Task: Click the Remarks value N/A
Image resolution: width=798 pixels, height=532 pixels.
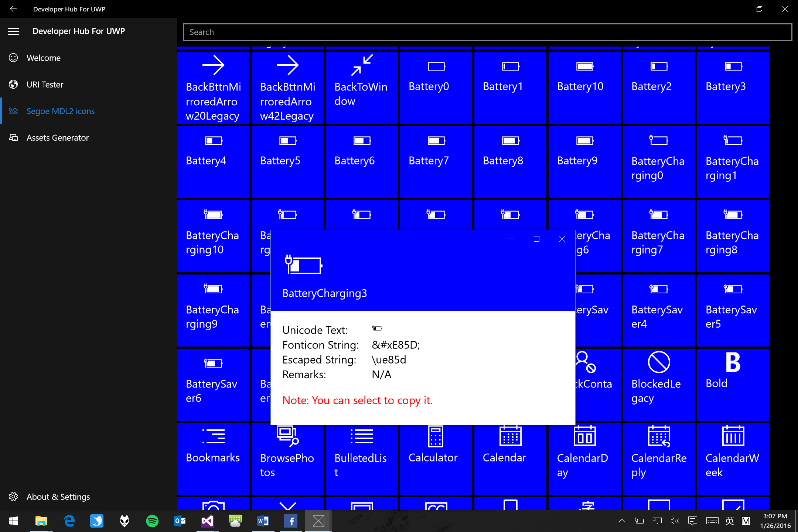Action: click(x=381, y=375)
